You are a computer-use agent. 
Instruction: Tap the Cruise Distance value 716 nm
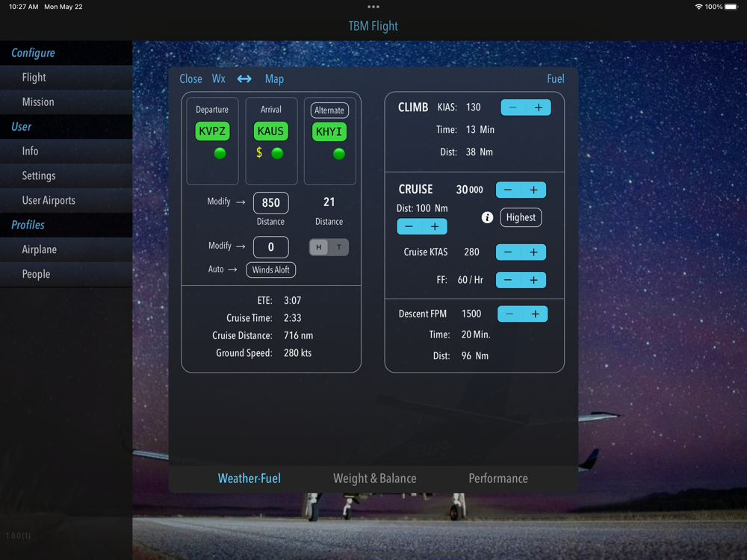[x=298, y=336]
